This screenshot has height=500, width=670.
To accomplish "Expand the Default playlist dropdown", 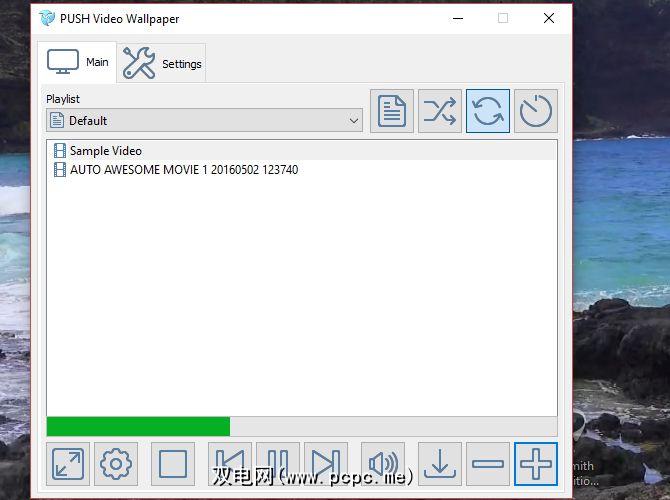I will 204,121.
